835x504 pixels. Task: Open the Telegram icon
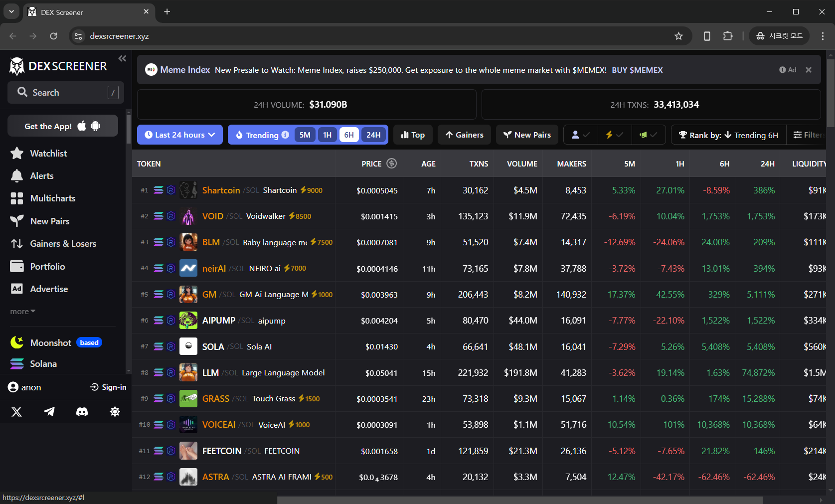point(49,412)
